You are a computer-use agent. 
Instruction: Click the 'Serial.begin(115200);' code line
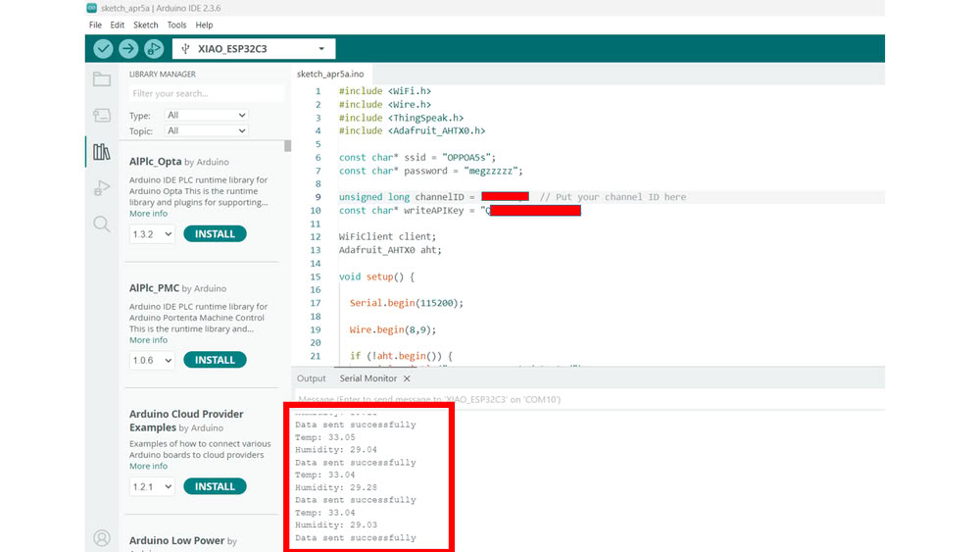pos(407,303)
